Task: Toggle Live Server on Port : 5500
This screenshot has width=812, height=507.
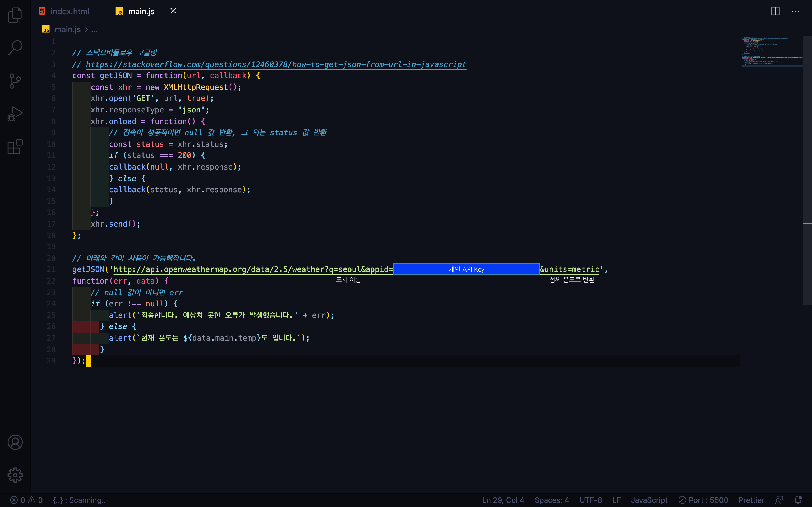Action: point(703,500)
